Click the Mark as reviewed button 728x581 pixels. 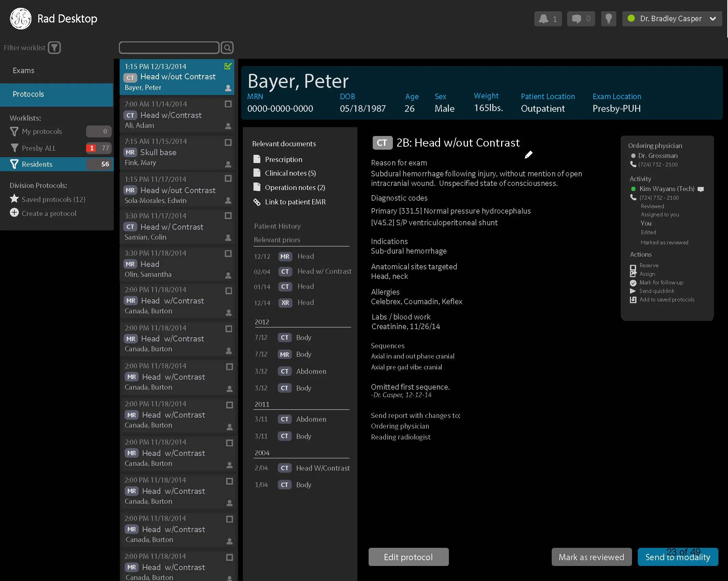tap(591, 557)
